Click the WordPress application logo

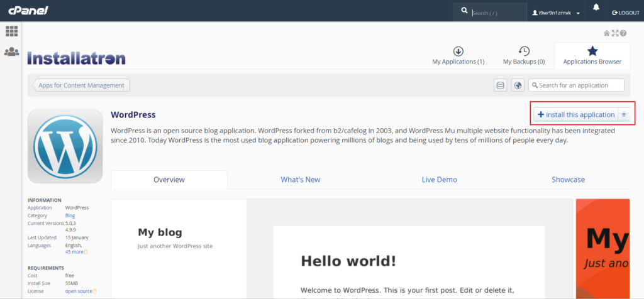pyautogui.click(x=65, y=146)
